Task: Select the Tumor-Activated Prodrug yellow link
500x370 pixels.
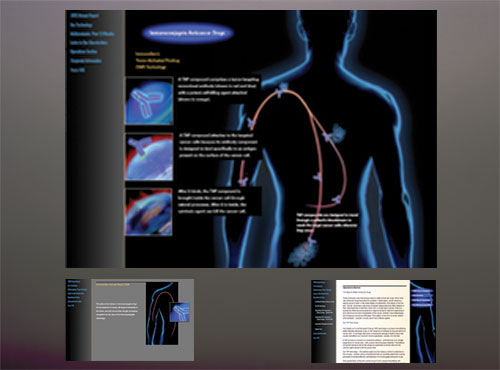Action: coord(157,60)
